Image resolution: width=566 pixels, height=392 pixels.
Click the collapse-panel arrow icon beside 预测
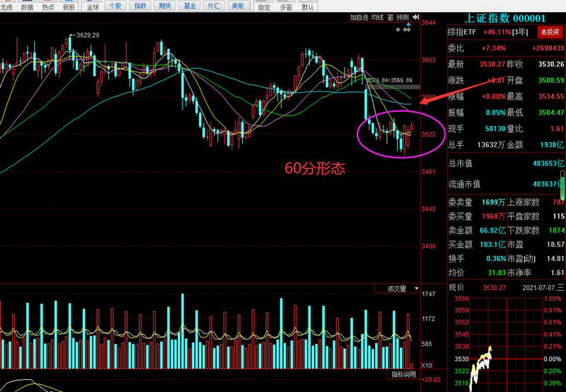coord(414,18)
